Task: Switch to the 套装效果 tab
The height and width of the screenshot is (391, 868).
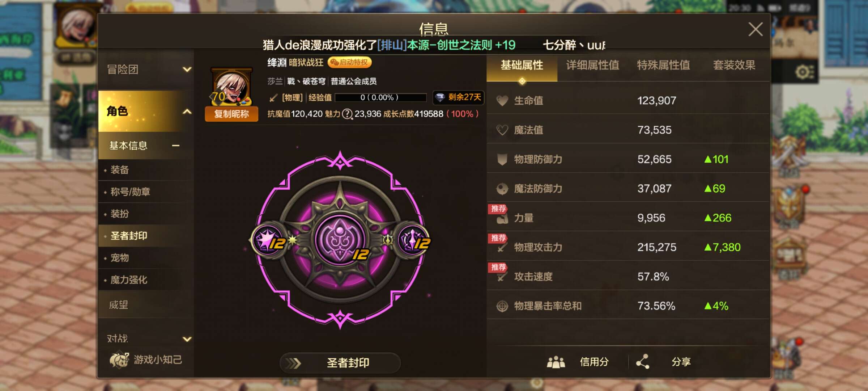Action: coord(734,65)
